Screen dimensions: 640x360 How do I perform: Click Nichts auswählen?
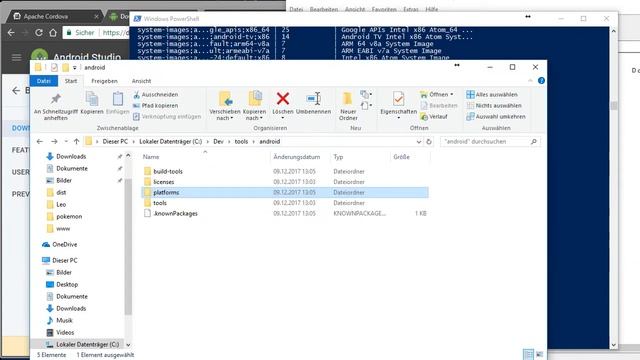(494, 105)
